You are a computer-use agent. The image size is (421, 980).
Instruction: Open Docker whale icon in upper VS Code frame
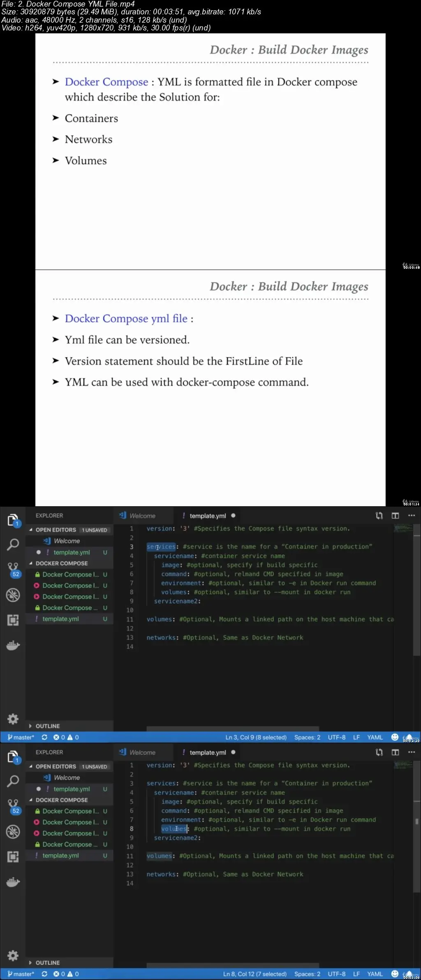13,645
